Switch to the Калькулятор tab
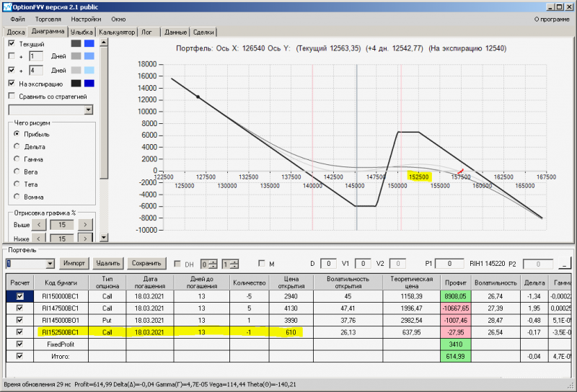Viewport: 577px width, 392px height. (x=117, y=32)
